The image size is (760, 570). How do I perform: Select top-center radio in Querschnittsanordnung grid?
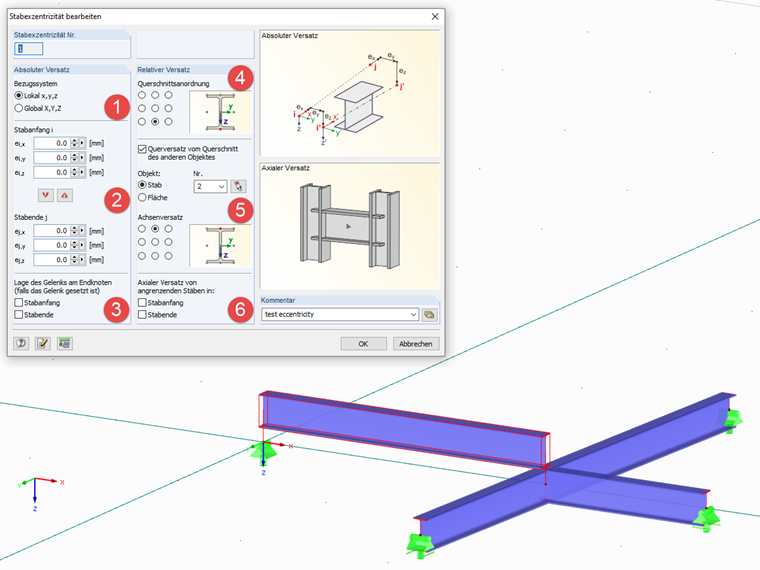coord(155,95)
